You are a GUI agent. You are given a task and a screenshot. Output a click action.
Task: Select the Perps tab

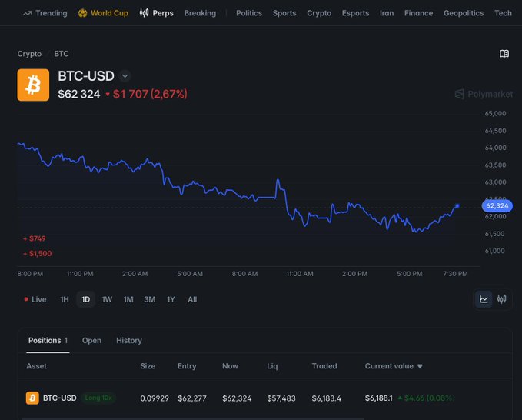click(x=157, y=13)
